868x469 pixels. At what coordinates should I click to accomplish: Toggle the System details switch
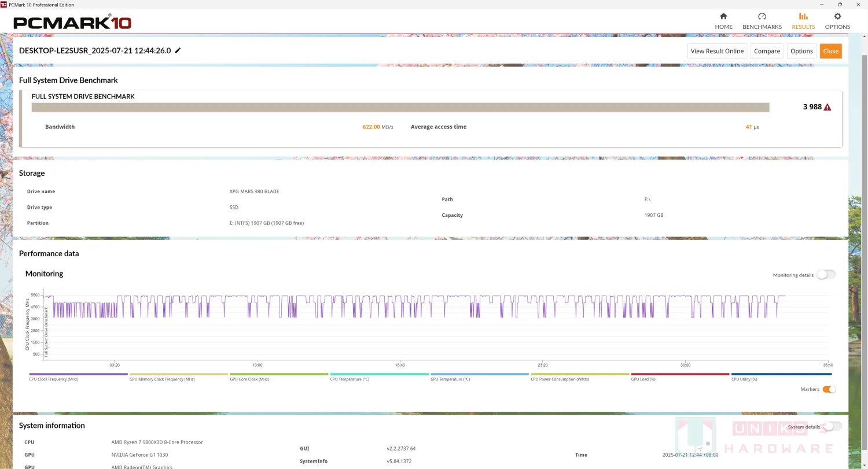(x=832, y=427)
